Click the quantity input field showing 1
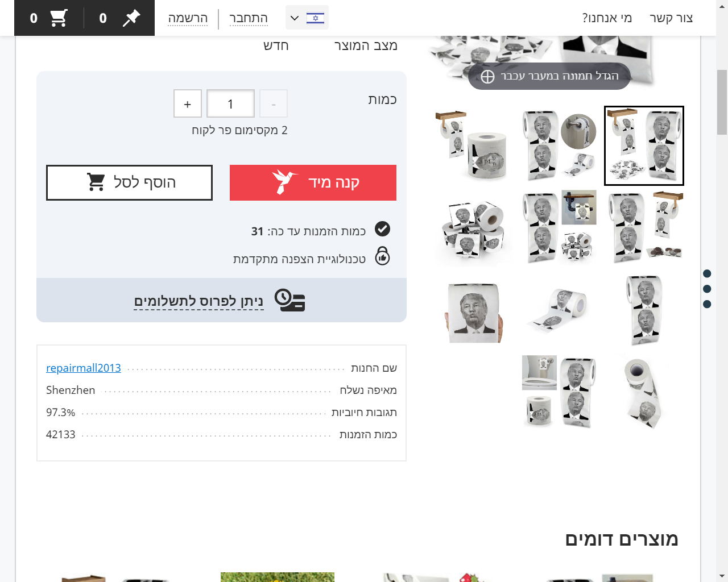Viewport: 728px width, 582px height. (230, 104)
